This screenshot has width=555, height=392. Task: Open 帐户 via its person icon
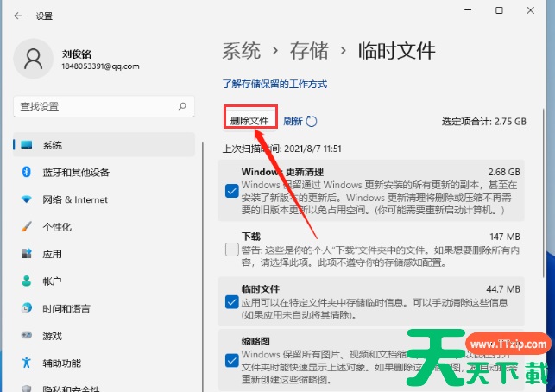[x=27, y=281]
